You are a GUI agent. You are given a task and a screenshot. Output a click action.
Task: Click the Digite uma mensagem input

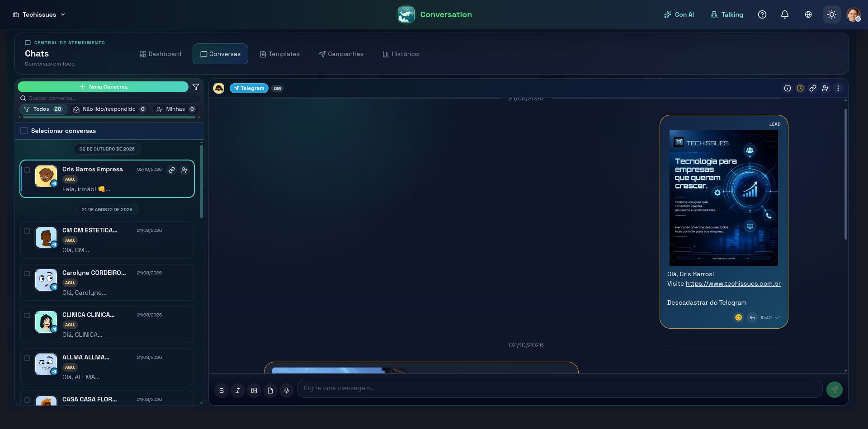click(560, 388)
